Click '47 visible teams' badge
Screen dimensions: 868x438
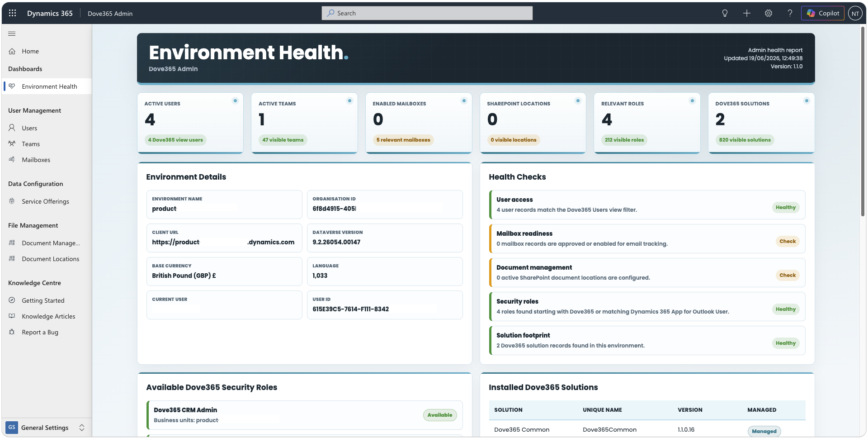point(283,140)
